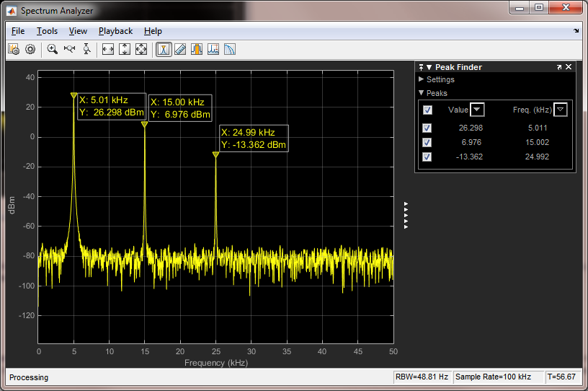Open the Value column sort dropdown
588x391 pixels.
(477, 110)
